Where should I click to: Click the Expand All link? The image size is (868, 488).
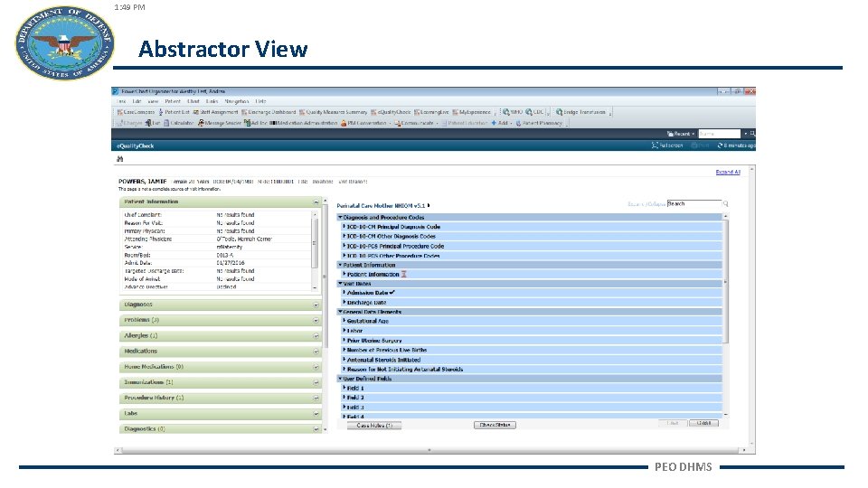727,172
